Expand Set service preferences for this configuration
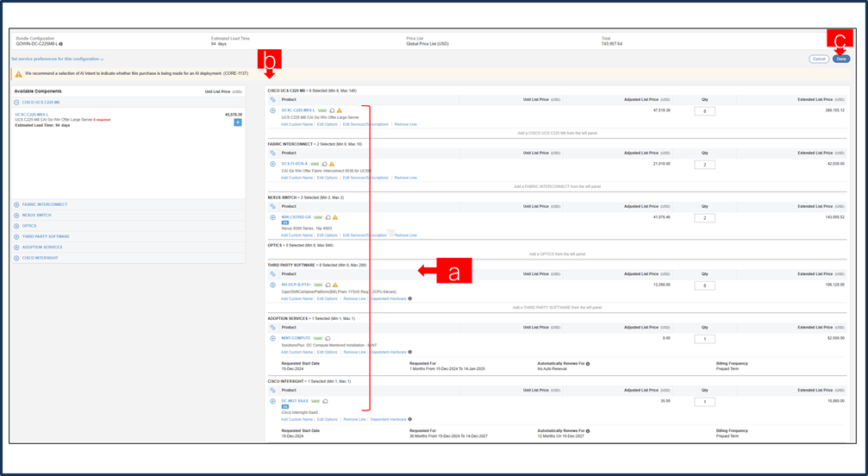 pos(57,59)
